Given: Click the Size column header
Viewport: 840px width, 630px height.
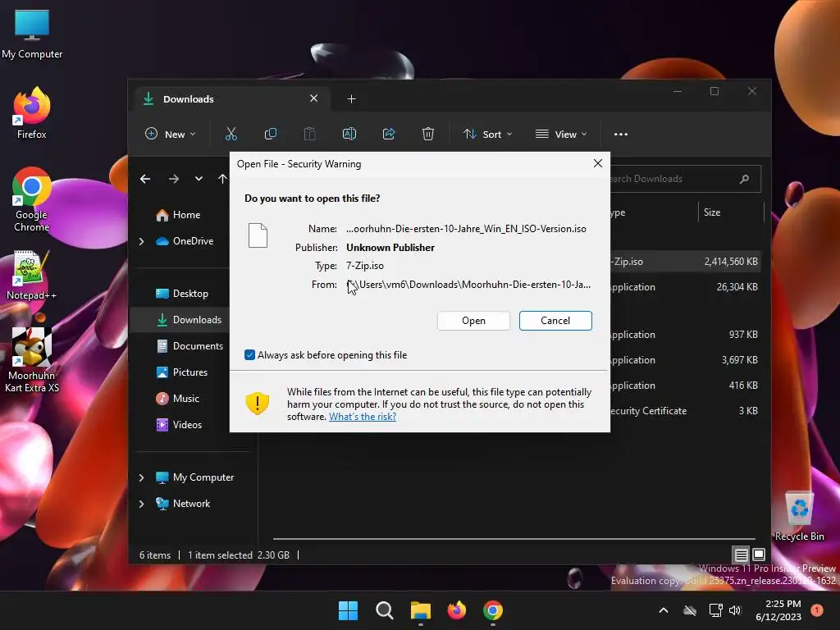Looking at the screenshot, I should (x=731, y=212).
